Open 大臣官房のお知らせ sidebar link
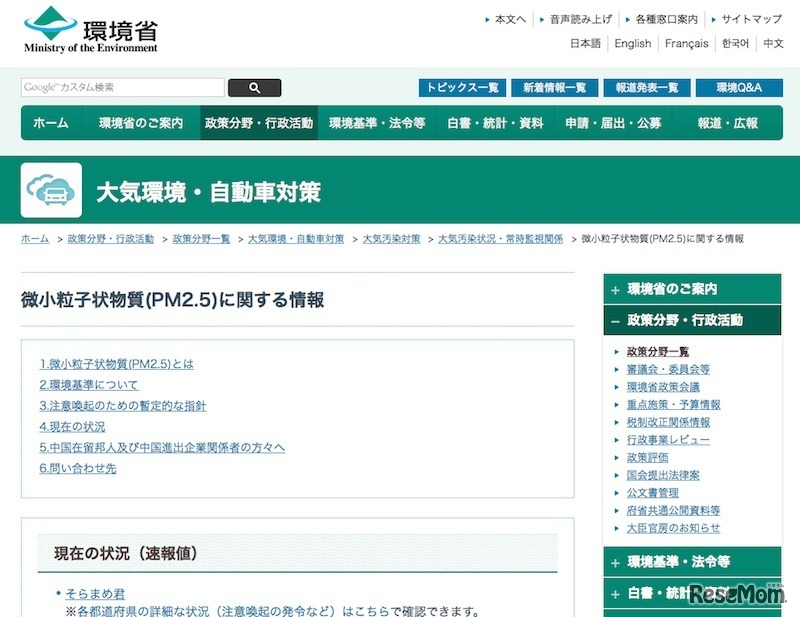This screenshot has height=617, width=800. click(x=673, y=528)
